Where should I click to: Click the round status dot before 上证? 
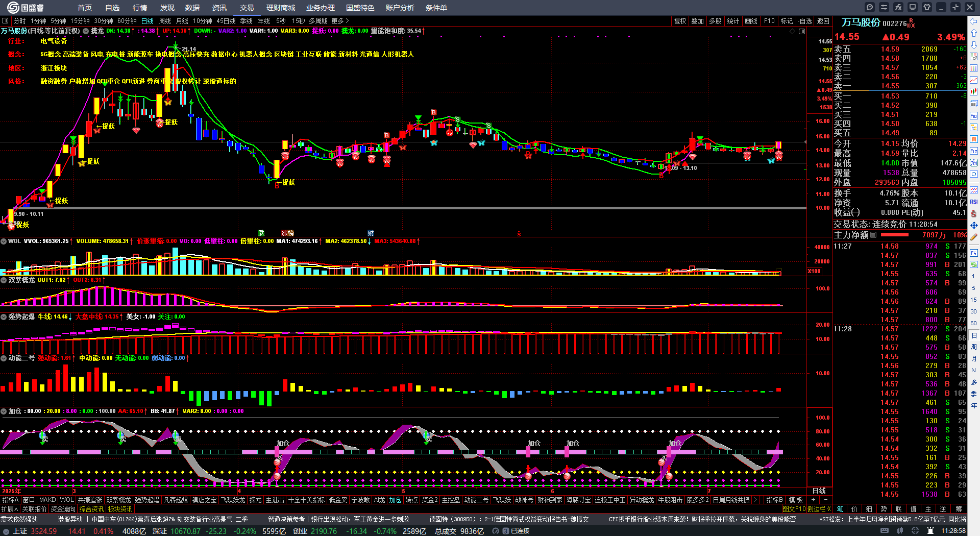click(6, 531)
